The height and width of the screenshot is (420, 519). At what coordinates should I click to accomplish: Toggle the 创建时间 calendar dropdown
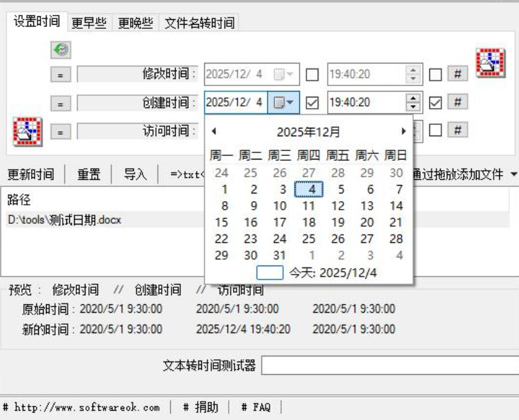tap(283, 102)
